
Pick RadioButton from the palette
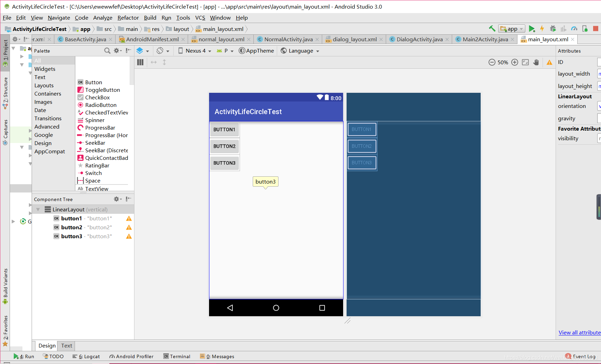(101, 105)
